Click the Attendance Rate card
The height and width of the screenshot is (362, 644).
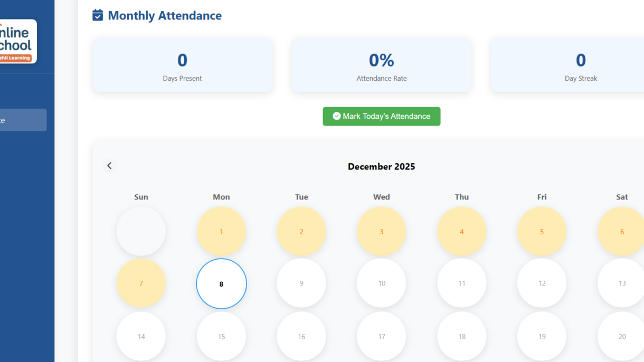[x=382, y=65]
